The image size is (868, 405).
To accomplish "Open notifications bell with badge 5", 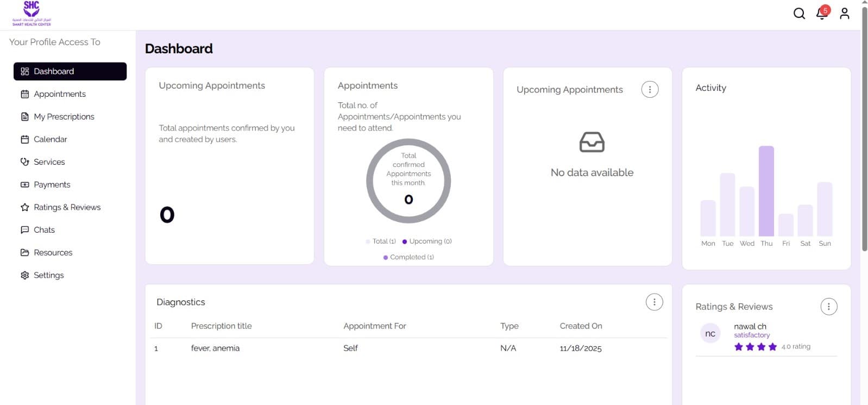I will pos(822,13).
